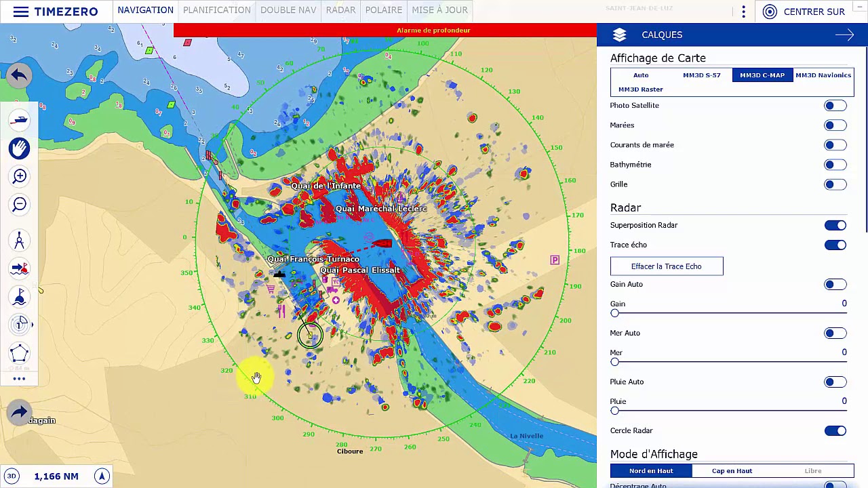Click the redo forward arrow button
Viewport: 868px width, 488px height.
coord(19,411)
